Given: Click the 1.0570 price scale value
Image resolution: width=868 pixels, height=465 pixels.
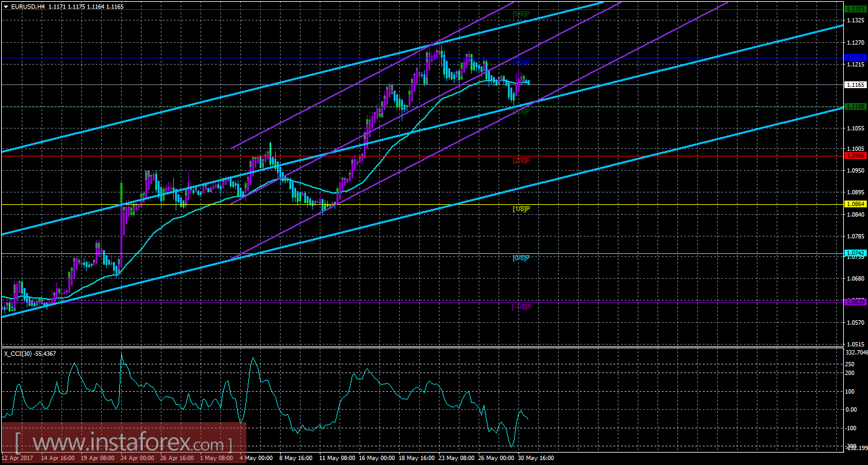Looking at the screenshot, I should pos(855,322).
